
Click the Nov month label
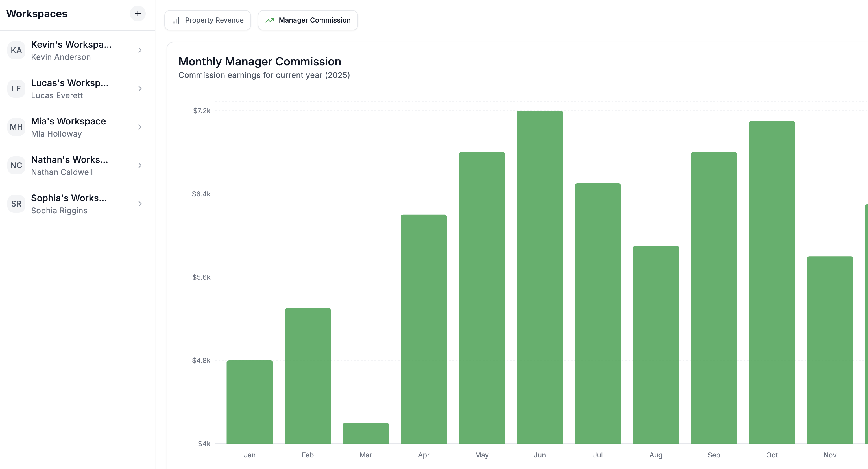point(830,455)
